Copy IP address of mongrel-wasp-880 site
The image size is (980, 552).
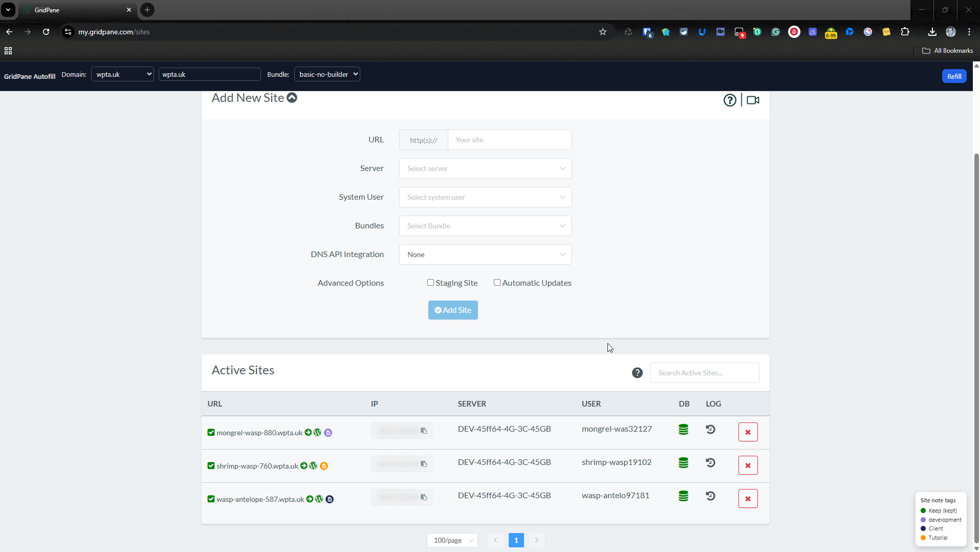coord(424,431)
